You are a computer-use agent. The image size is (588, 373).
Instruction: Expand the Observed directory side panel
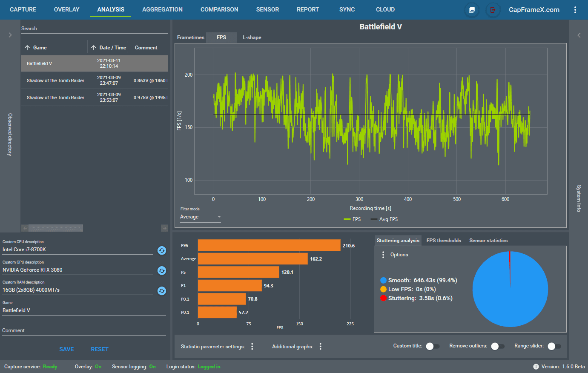[10, 35]
